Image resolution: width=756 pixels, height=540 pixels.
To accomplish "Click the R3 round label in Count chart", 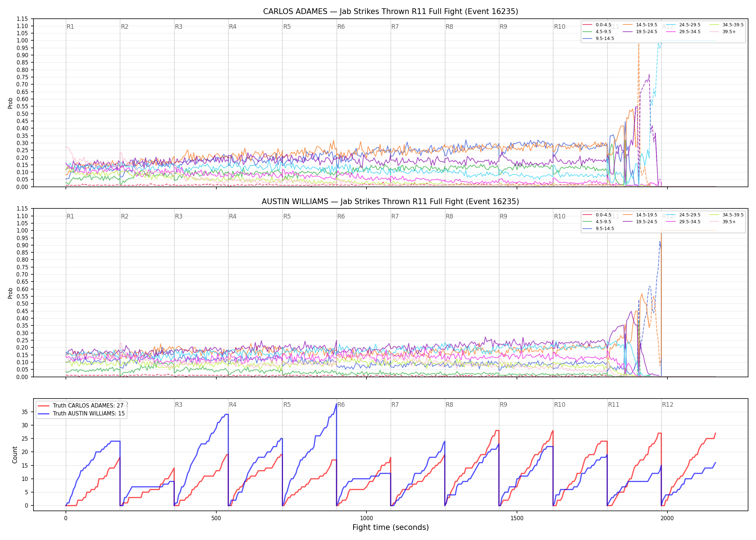I will 179,405.
